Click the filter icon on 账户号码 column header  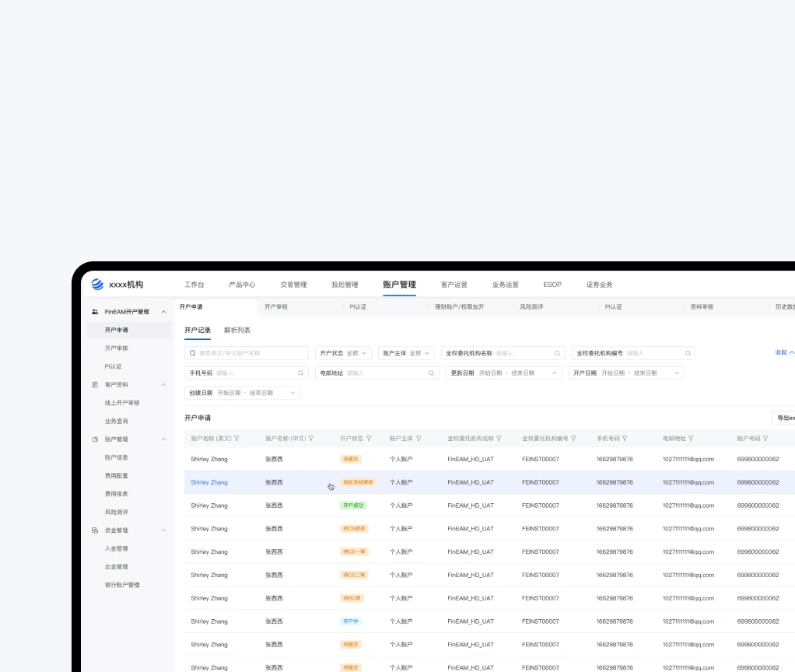pos(765,439)
